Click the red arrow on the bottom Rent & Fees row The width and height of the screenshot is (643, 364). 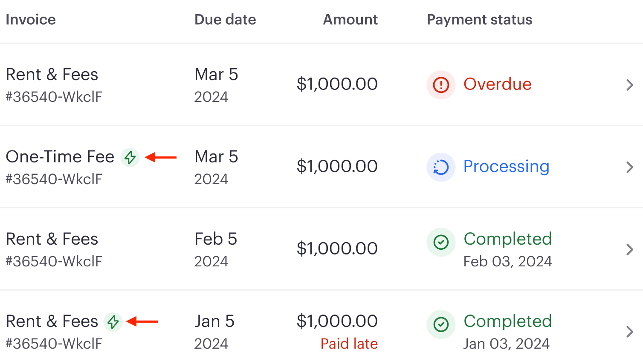143,322
